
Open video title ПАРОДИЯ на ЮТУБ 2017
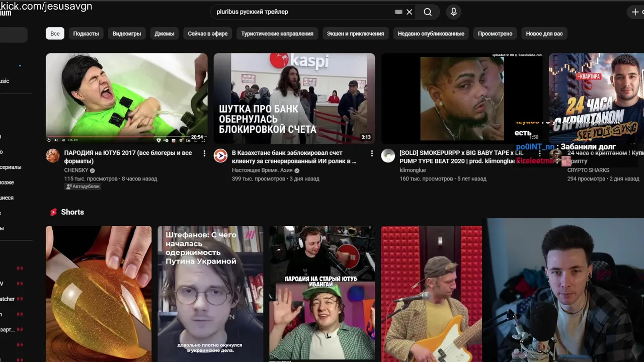[x=128, y=157]
